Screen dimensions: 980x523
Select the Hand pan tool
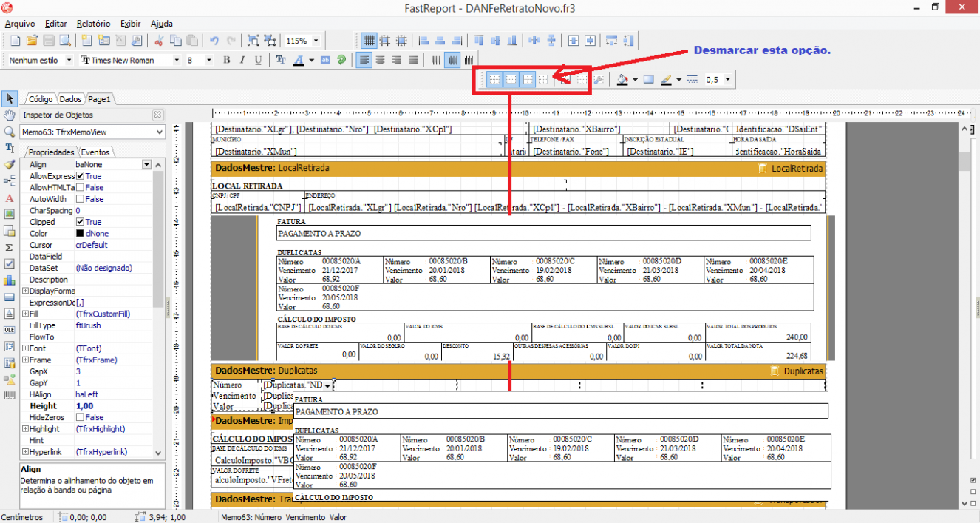(10, 115)
